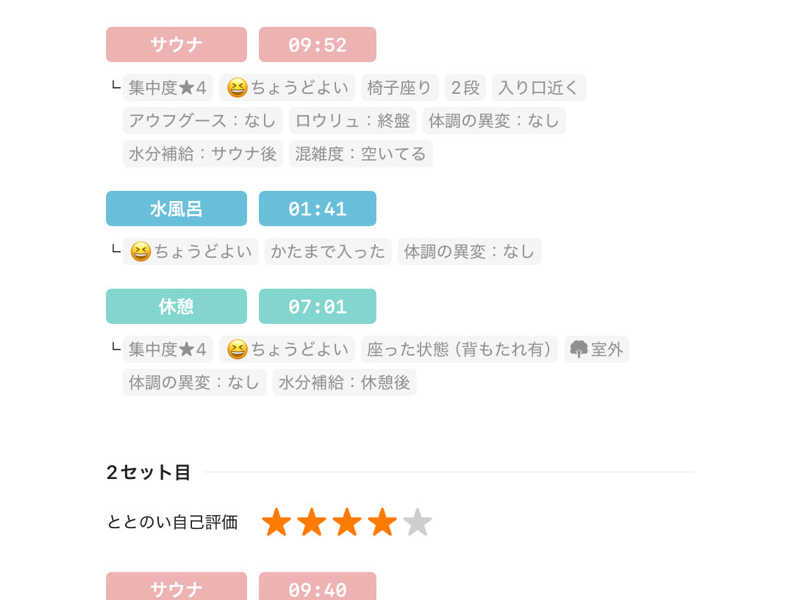This screenshot has width=800, height=600.
Task: Click the 2セット目 section heading
Action: pos(148,472)
